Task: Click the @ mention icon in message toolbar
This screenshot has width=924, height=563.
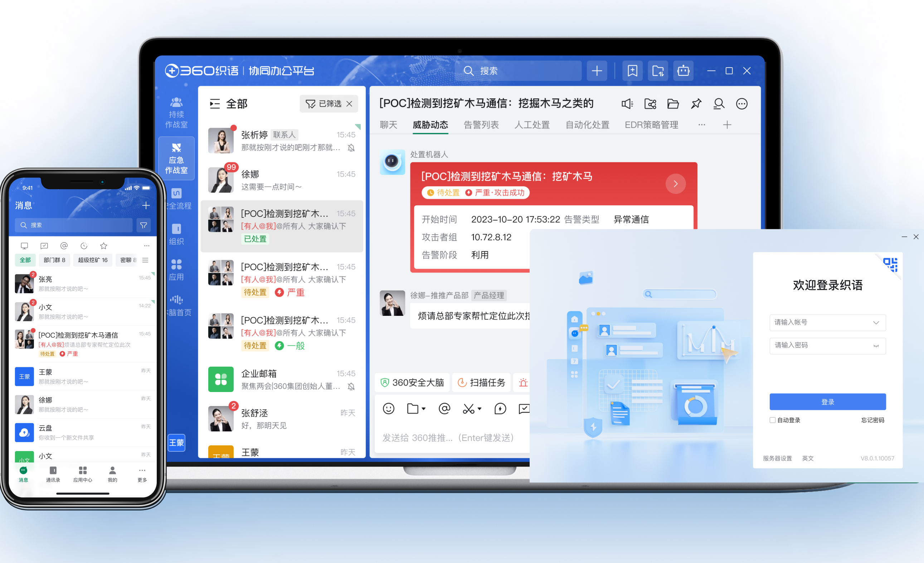Action: (444, 408)
